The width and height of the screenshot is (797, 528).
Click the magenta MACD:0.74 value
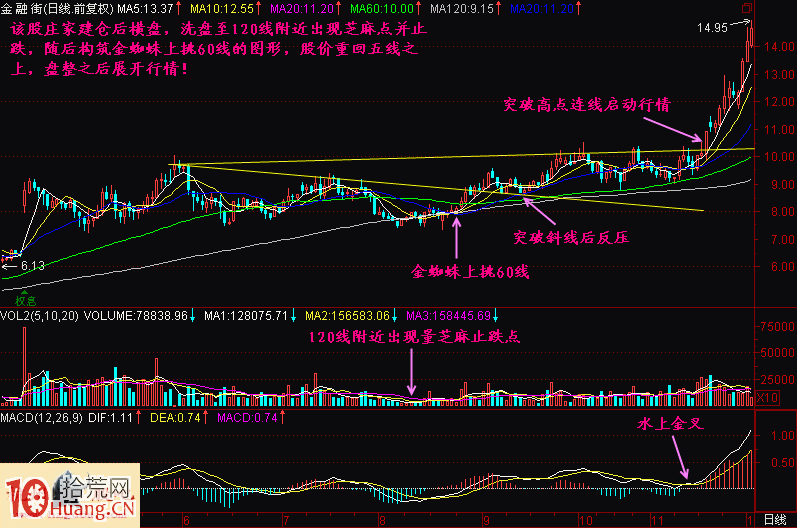click(248, 418)
